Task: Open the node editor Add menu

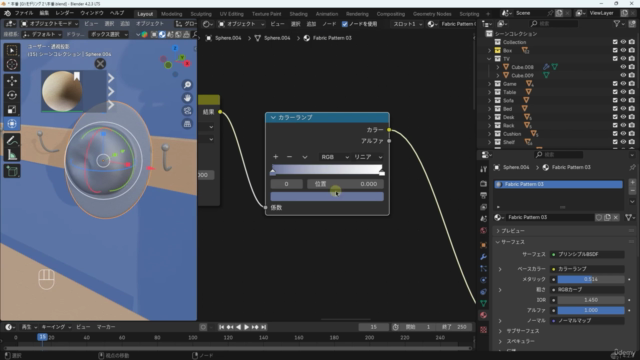Action: point(311,24)
